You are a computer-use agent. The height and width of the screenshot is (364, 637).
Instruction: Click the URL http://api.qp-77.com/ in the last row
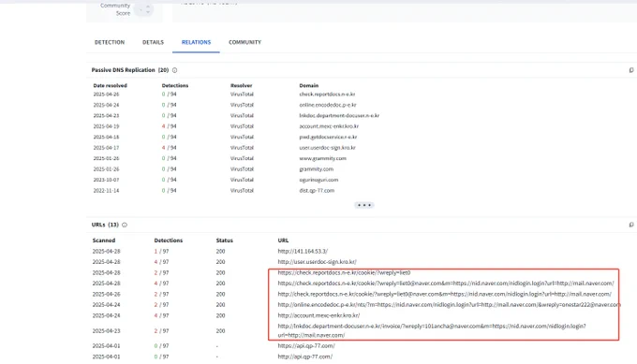305,357
